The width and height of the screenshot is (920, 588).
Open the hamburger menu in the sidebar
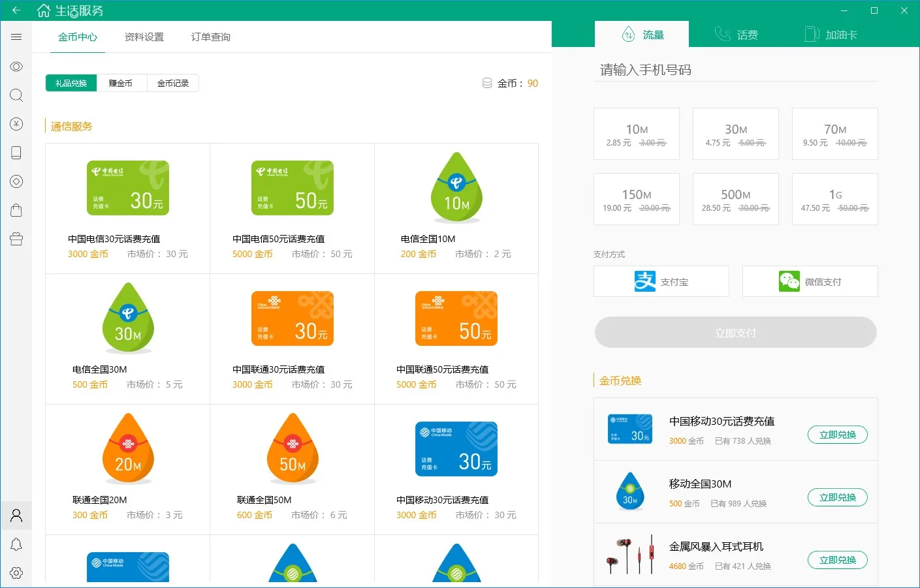point(16,37)
